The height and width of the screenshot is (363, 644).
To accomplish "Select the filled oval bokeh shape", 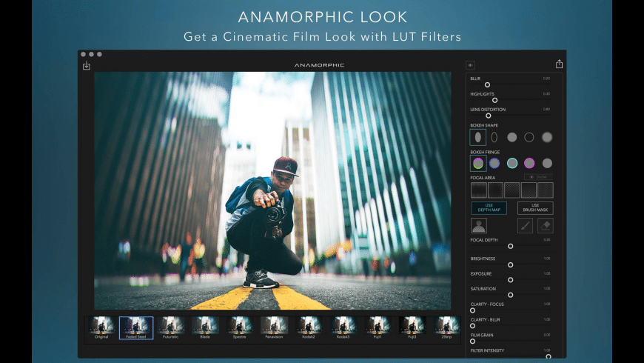I will [x=477, y=137].
